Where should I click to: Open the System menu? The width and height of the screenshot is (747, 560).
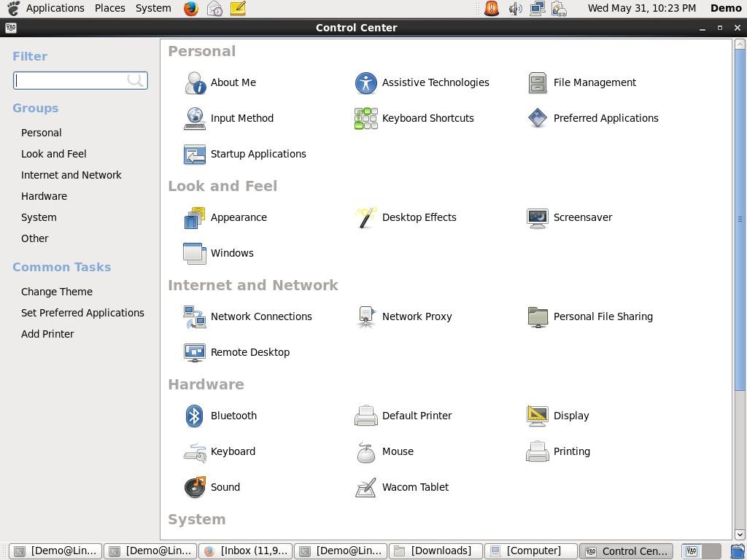point(153,8)
